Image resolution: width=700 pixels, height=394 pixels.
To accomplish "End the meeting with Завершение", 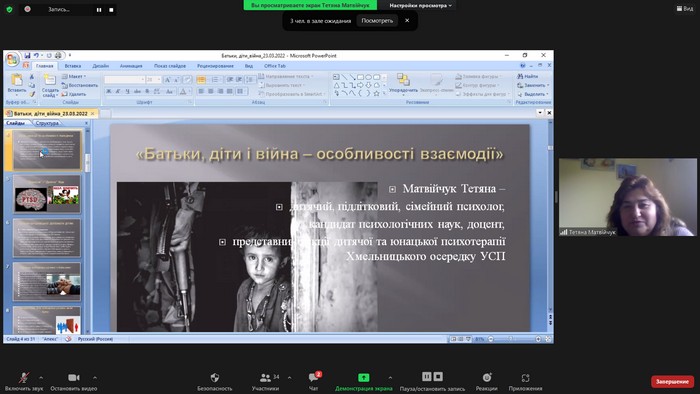I will [672, 382].
